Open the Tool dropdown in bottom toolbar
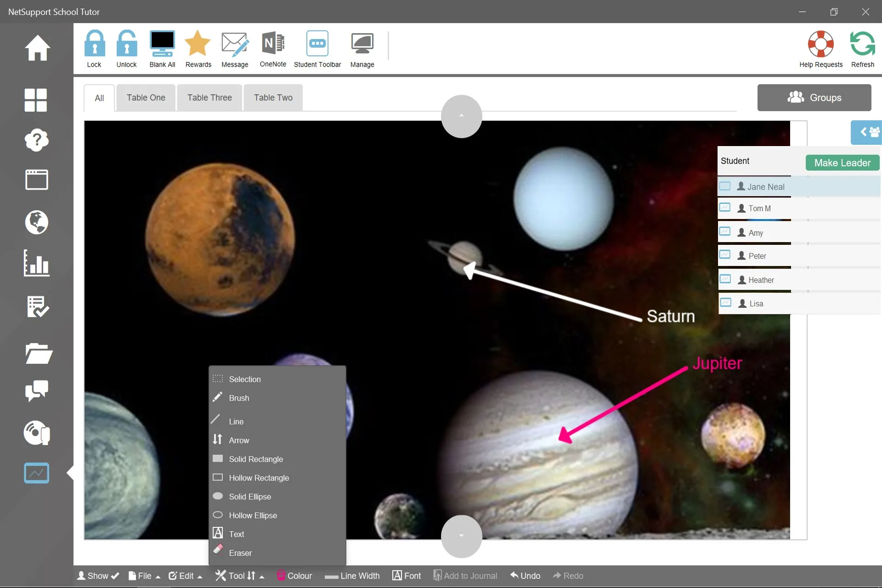This screenshot has width=882, height=588. pos(240,576)
